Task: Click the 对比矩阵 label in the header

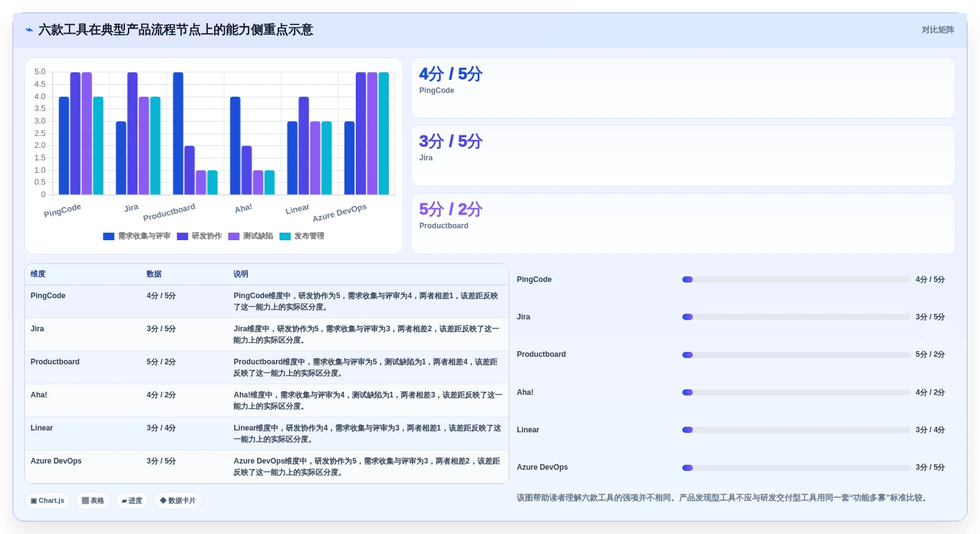Action: point(938,30)
